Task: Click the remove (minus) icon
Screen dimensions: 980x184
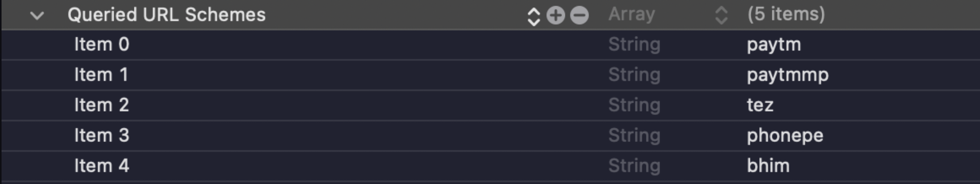Action: pos(579,15)
